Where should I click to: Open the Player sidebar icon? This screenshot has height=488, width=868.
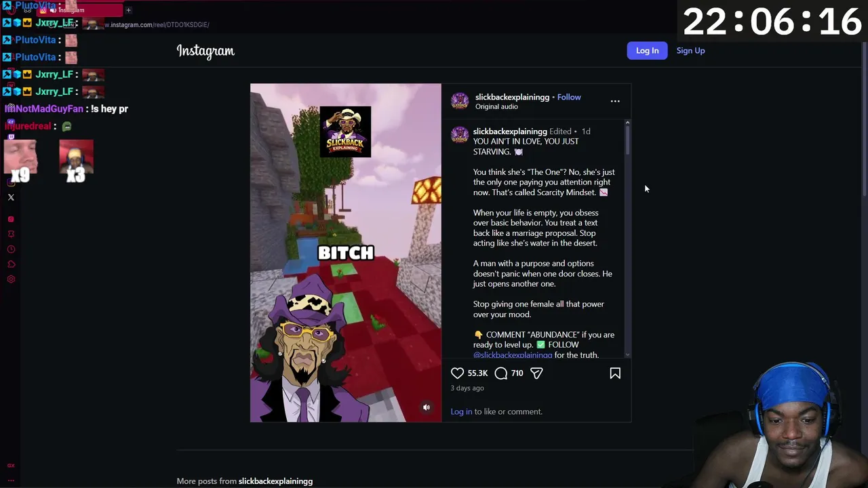(11, 219)
